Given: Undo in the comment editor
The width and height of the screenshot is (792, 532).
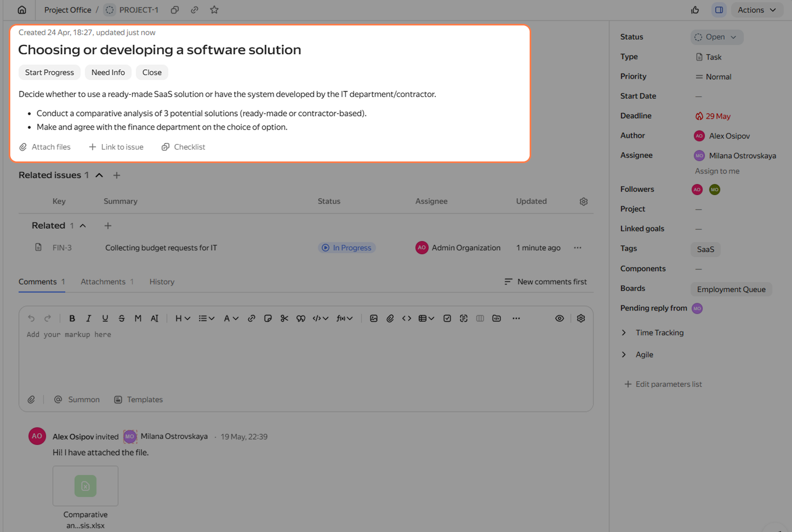Looking at the screenshot, I should pyautogui.click(x=31, y=319).
